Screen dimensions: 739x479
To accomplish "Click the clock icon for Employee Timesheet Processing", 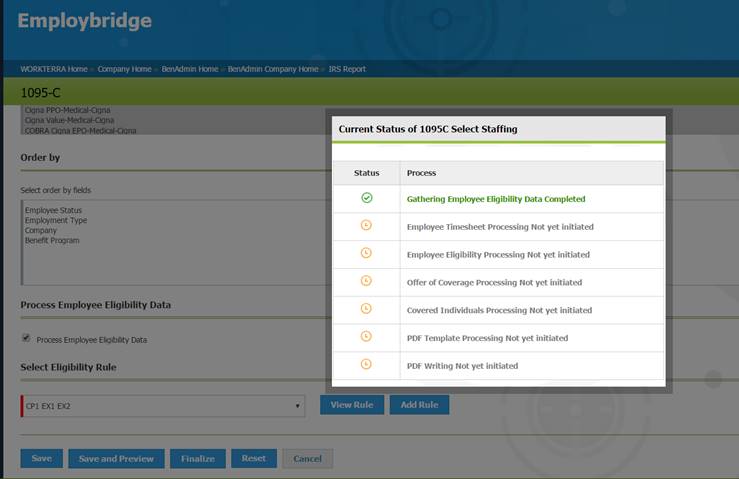I will pos(366,225).
